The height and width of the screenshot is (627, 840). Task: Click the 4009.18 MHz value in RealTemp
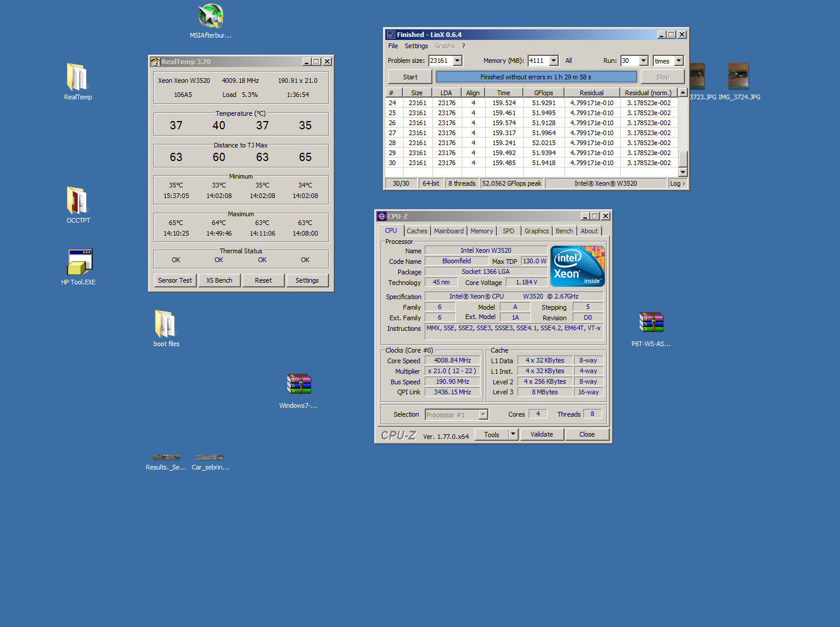[240, 81]
